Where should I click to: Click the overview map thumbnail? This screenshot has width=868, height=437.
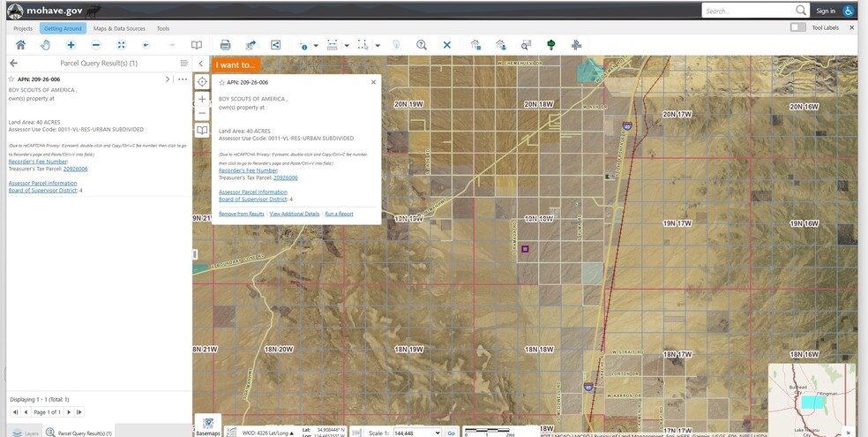[812, 399]
